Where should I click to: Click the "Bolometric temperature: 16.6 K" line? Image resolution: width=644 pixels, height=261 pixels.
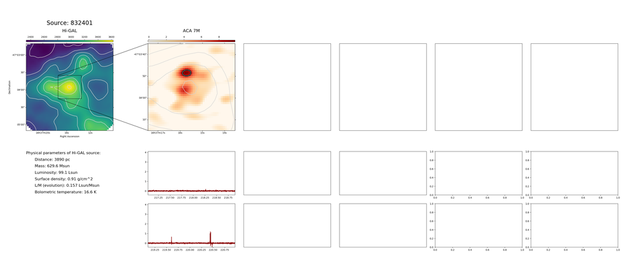pos(66,192)
